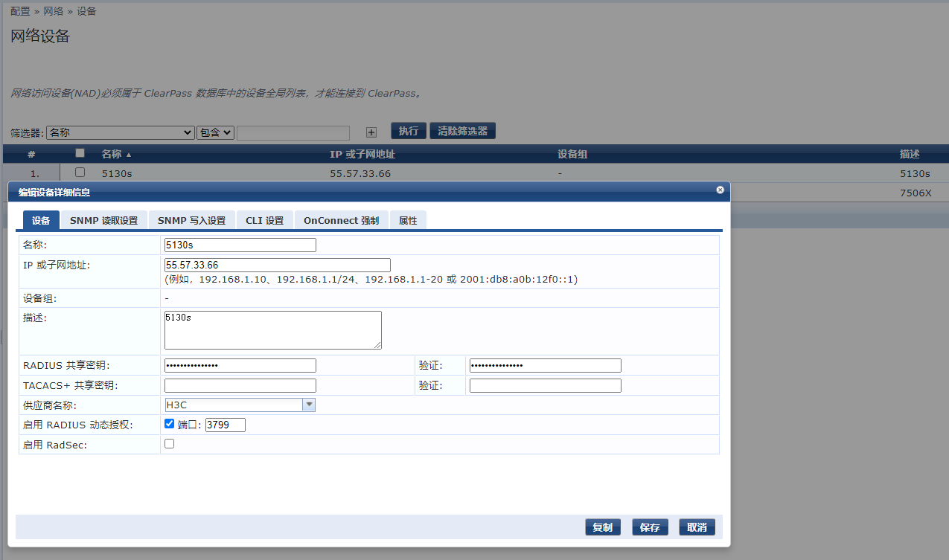The width and height of the screenshot is (949, 560).
Task: Click into the 描述 text area
Action: click(x=273, y=330)
